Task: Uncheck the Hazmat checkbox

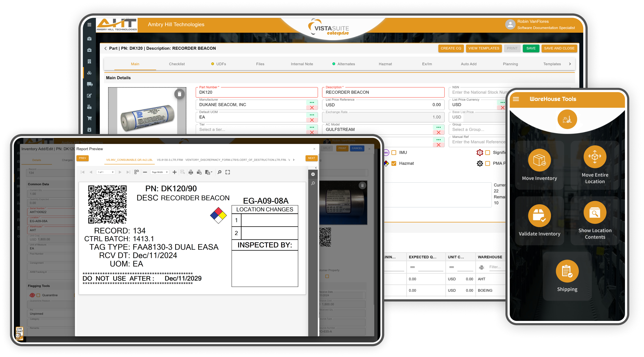Action: click(x=394, y=163)
